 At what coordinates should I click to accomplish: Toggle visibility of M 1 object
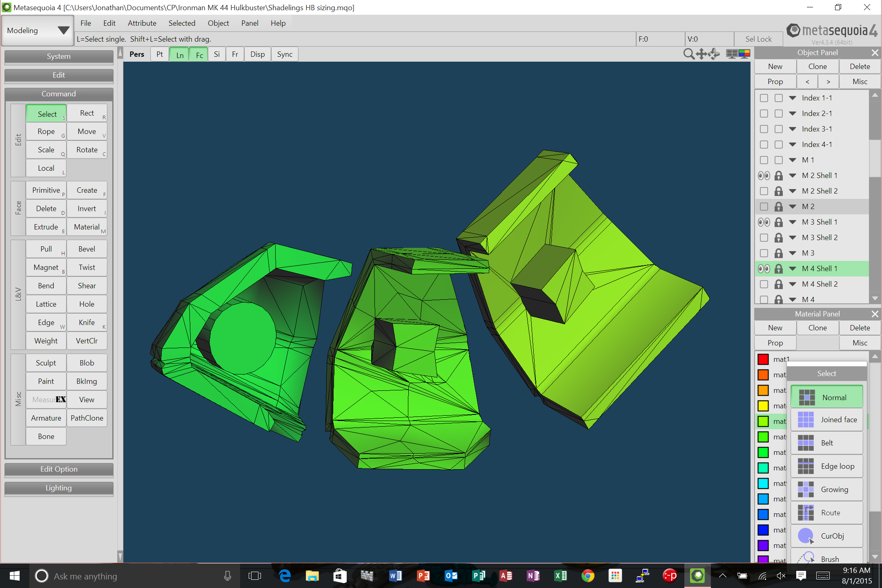764,160
